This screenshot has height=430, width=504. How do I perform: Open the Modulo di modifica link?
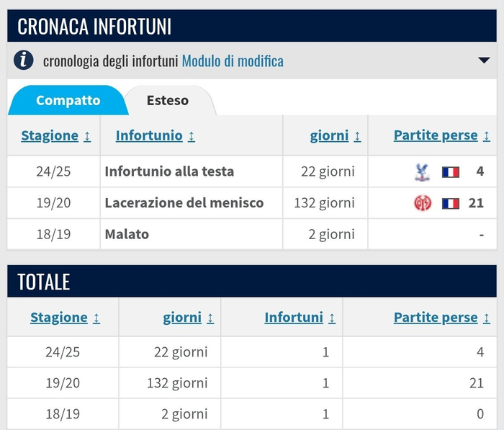[233, 61]
